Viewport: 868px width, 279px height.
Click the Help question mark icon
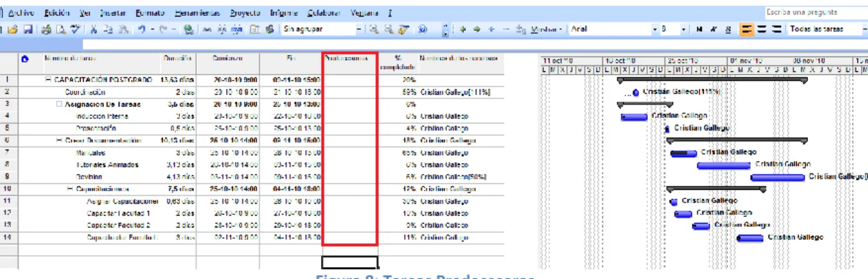pos(422,29)
